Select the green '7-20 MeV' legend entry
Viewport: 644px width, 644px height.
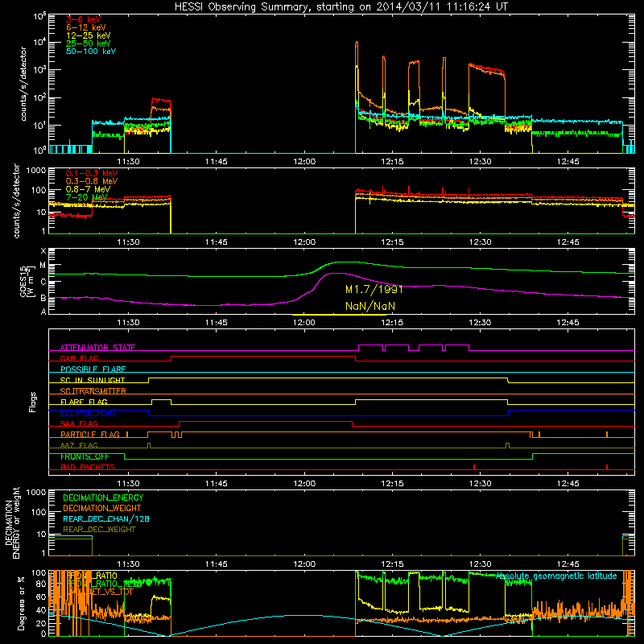tap(87, 197)
